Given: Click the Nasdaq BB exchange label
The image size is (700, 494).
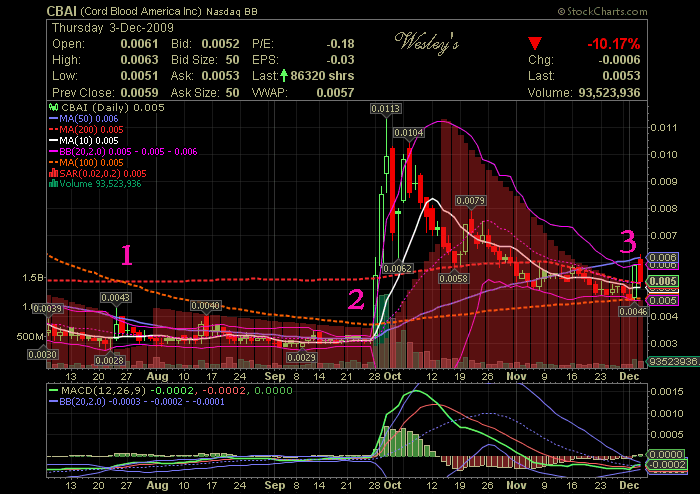Looking at the screenshot, I should click(x=232, y=12).
